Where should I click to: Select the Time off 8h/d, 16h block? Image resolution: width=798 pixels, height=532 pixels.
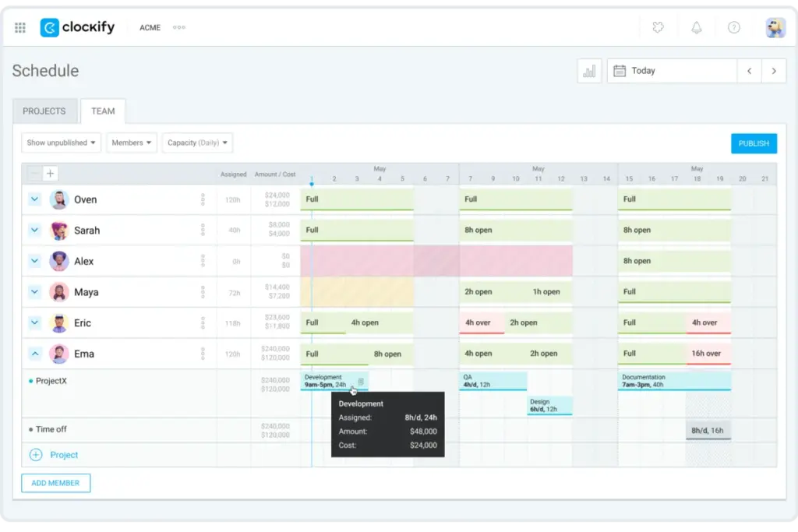pyautogui.click(x=708, y=430)
